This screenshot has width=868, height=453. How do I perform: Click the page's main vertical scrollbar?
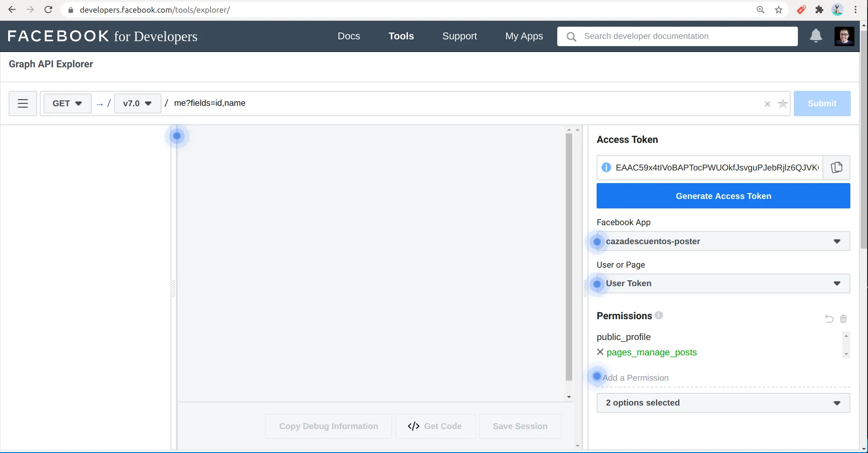[863, 140]
